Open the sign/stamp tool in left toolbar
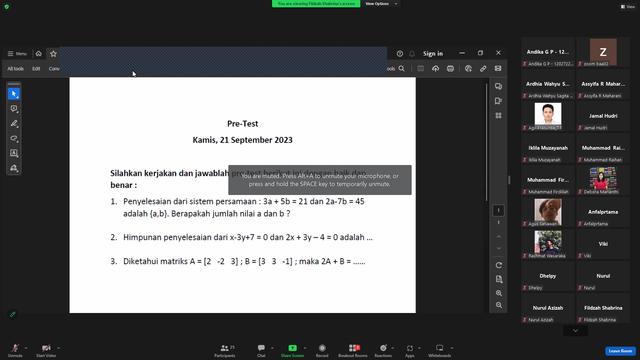Screen dimensions: 640x360 click(13, 168)
